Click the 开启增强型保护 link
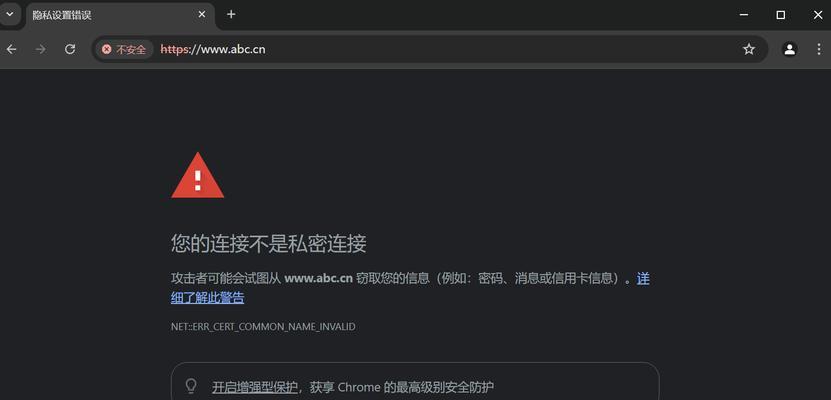 coord(255,387)
